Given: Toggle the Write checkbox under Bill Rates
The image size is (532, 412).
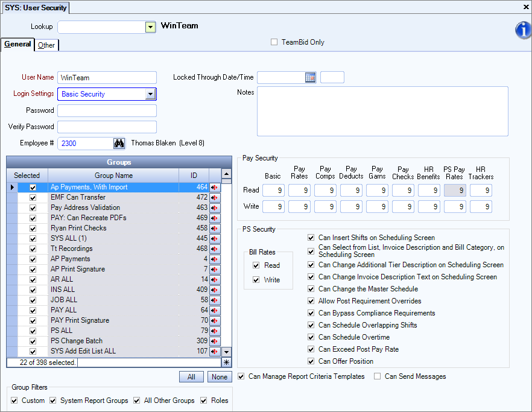Looking at the screenshot, I should tap(257, 279).
